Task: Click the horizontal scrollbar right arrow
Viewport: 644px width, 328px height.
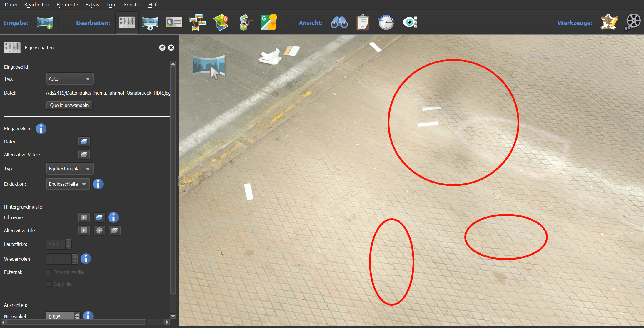Action: pos(167,322)
